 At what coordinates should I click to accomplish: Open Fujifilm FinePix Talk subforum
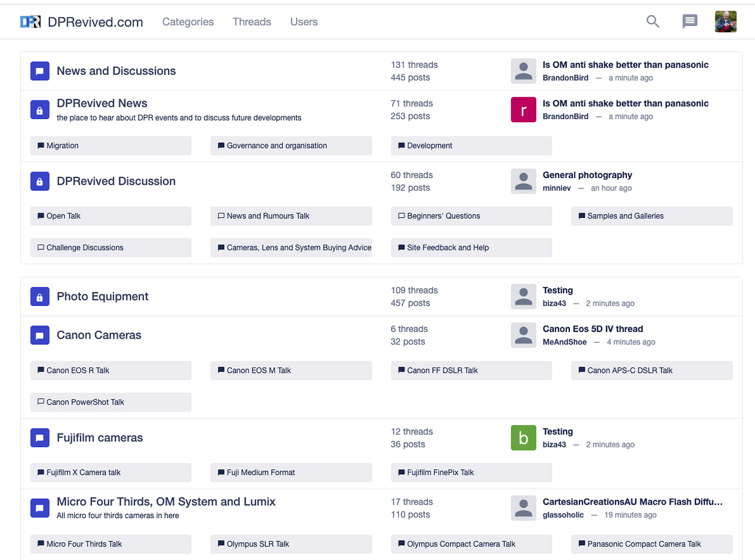click(471, 472)
